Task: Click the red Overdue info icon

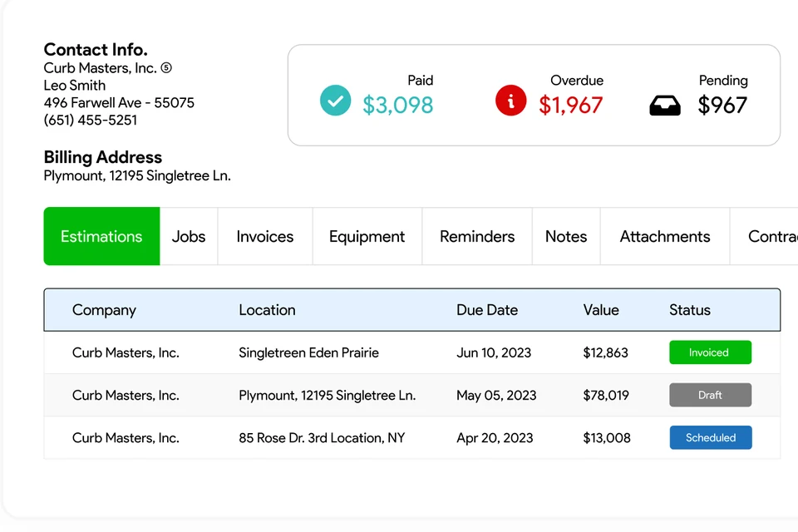Action: (511, 101)
